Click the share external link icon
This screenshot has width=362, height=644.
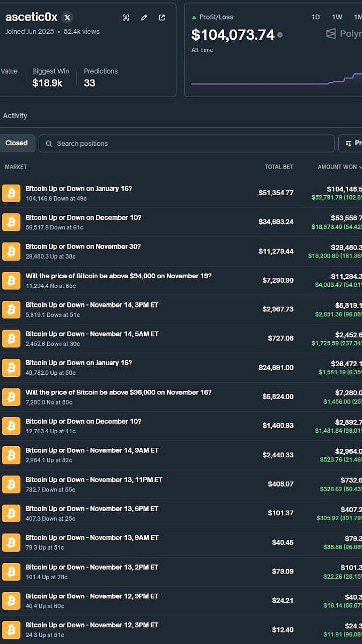coord(162,18)
